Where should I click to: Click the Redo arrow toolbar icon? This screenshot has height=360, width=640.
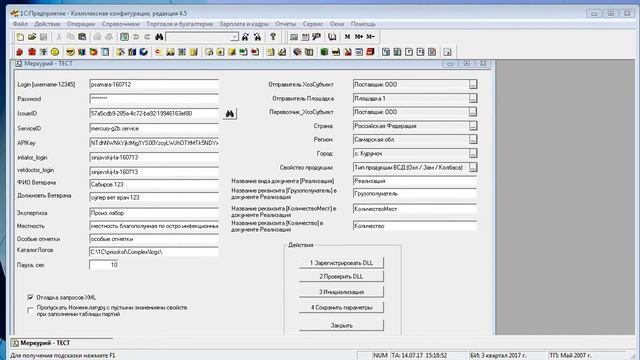coord(147,37)
